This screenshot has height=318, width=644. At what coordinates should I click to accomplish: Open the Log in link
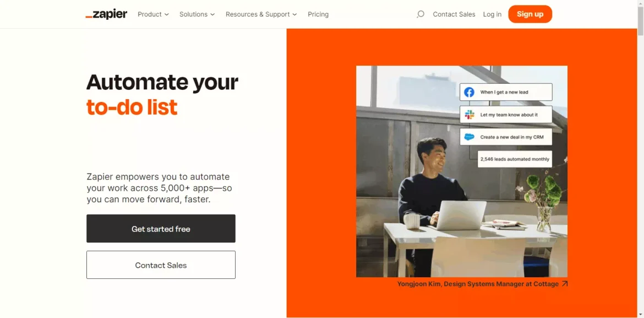[x=492, y=14]
